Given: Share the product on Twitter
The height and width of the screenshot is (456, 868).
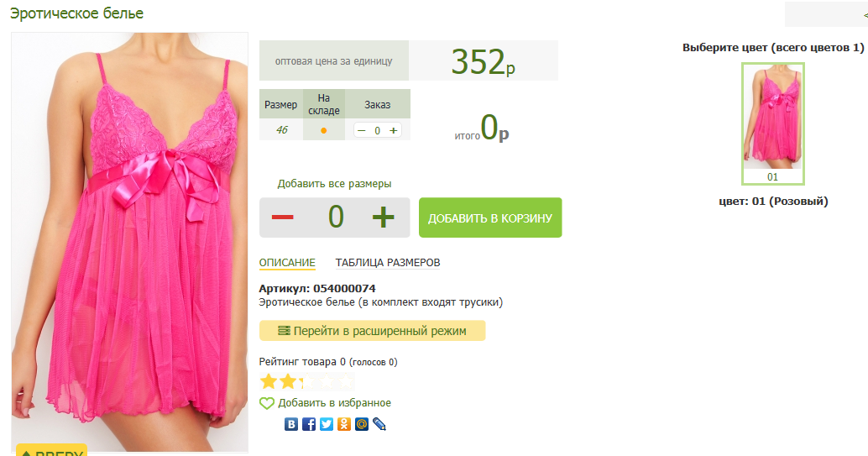Looking at the screenshot, I should coord(327,424).
